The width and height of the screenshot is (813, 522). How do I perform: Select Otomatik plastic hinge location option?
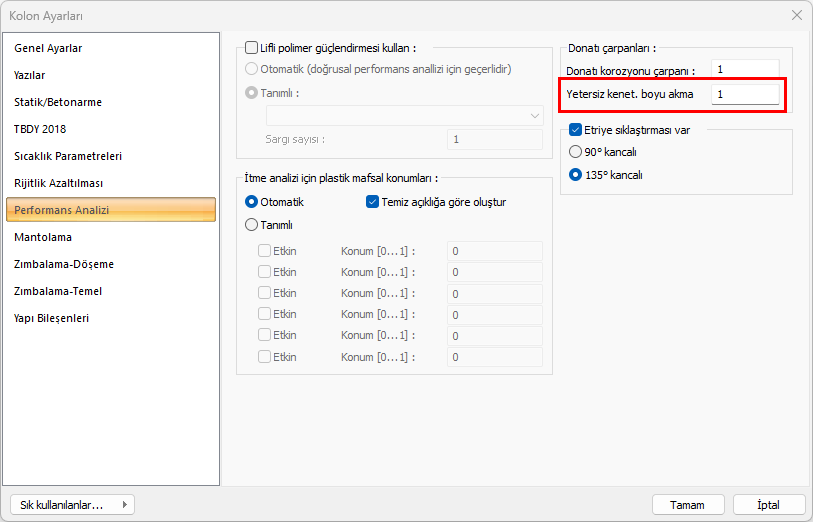click(252, 202)
